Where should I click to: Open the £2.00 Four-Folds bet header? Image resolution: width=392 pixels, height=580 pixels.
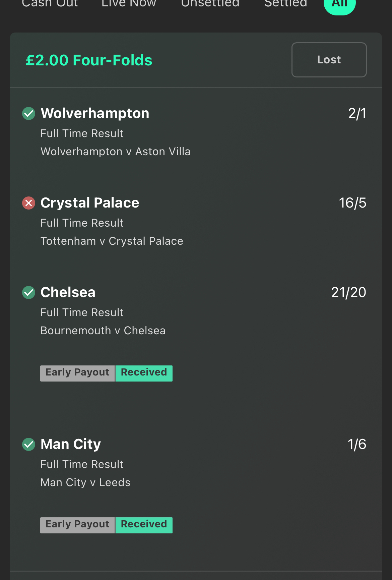pyautogui.click(x=89, y=60)
